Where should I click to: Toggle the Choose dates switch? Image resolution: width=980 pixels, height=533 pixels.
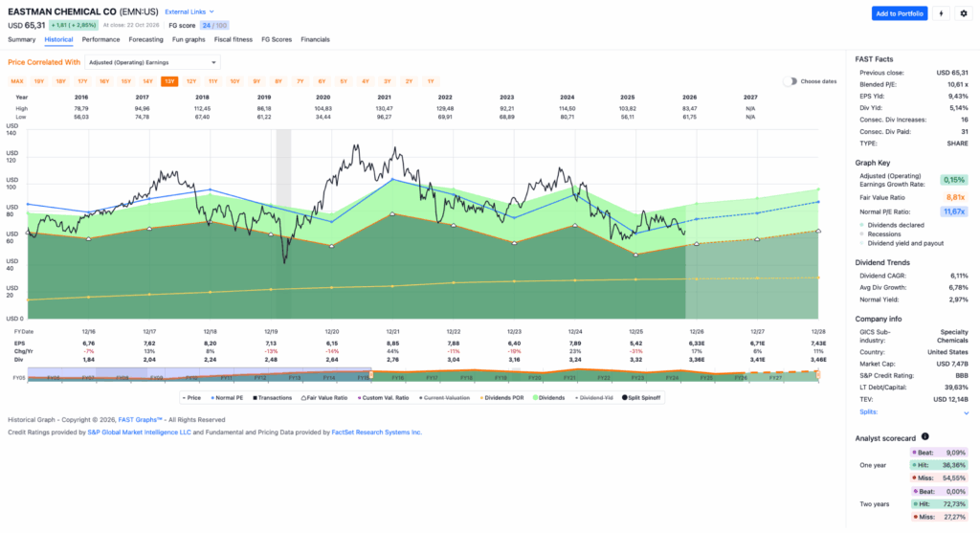coord(791,81)
